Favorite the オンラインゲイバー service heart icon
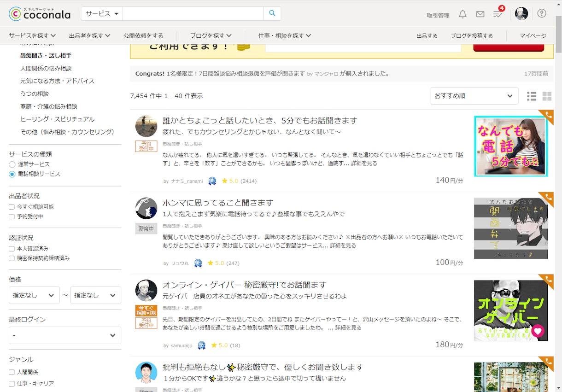Screen dimensions: 562x392 [x=538, y=331]
